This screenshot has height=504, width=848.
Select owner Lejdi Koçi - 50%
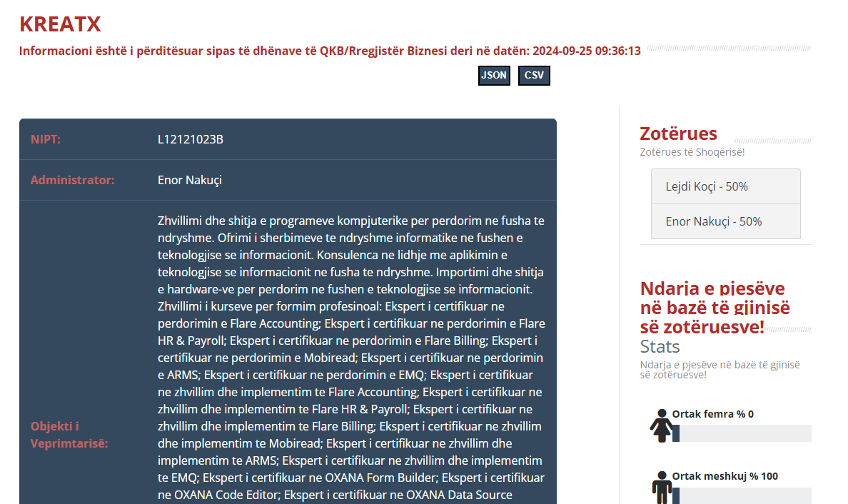[725, 186]
